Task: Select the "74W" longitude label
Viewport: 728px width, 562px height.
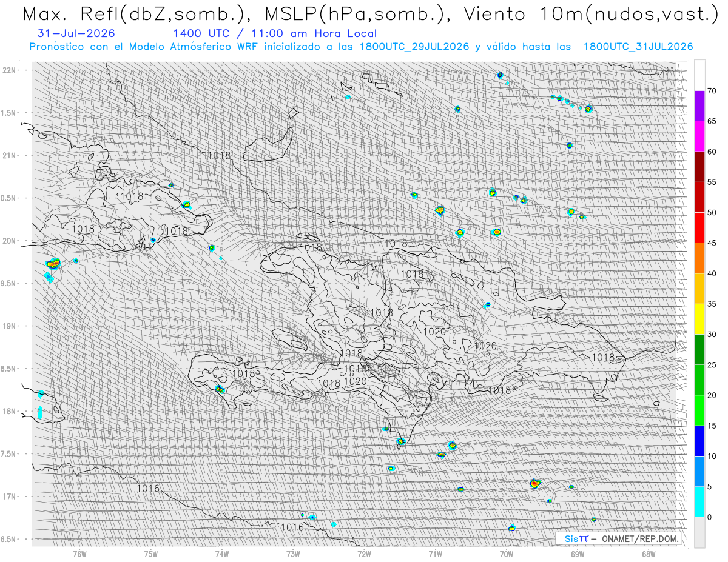Action: pyautogui.click(x=222, y=553)
